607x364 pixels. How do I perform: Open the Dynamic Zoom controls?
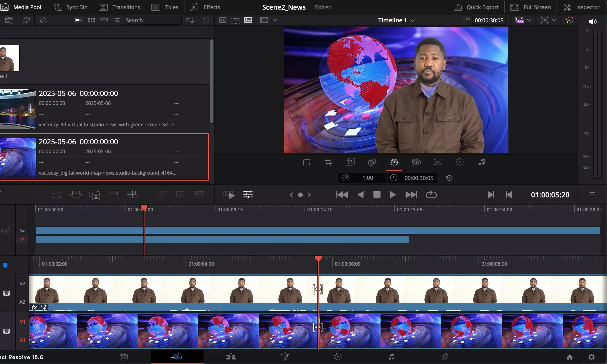point(350,162)
